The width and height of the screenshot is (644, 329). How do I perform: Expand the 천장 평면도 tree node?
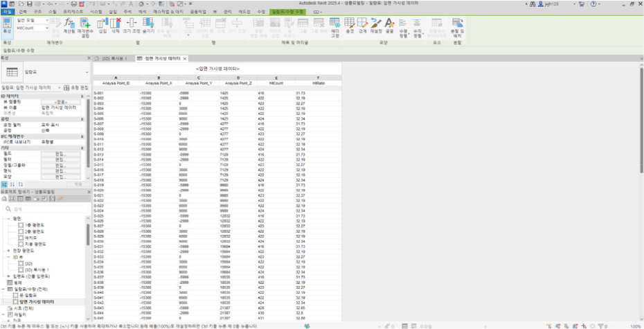pyautogui.click(x=9, y=250)
